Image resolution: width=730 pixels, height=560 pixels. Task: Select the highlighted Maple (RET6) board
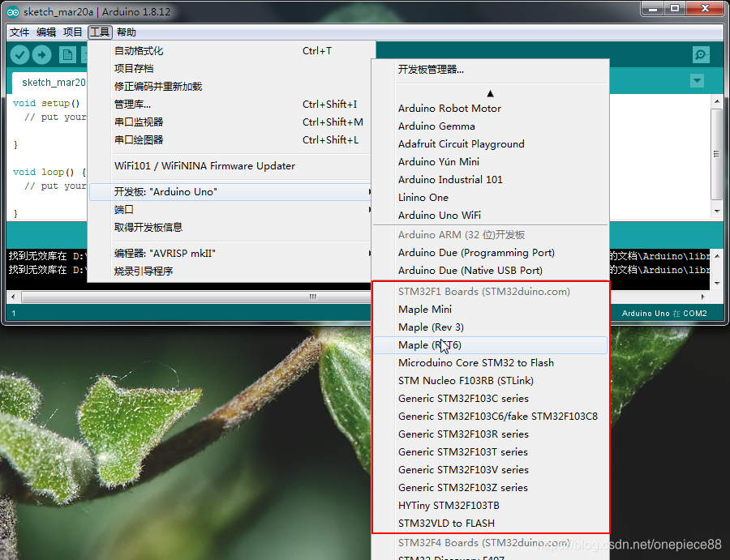[490, 345]
